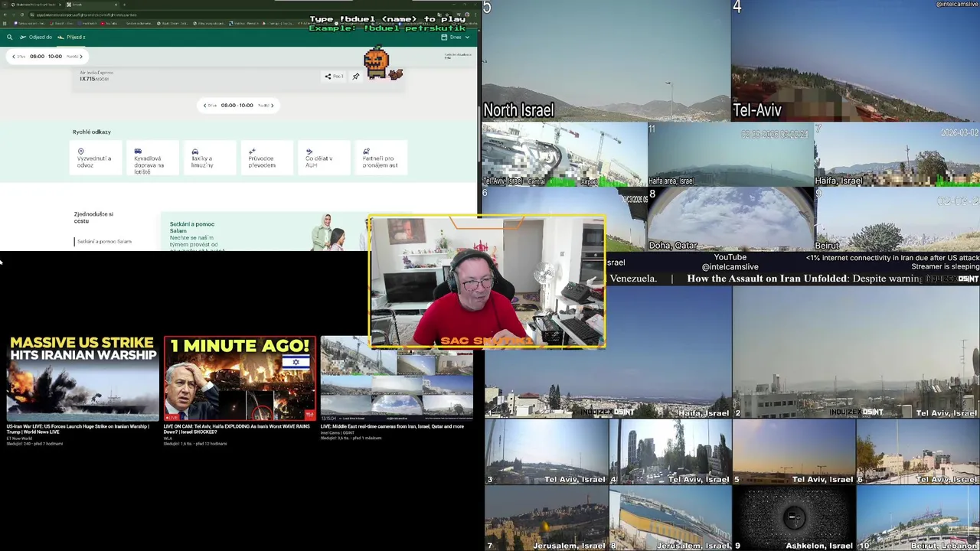Select 'Setkání a pomoc Salam' sidebar item
Viewport: 980px width, 551px height.
(x=104, y=241)
